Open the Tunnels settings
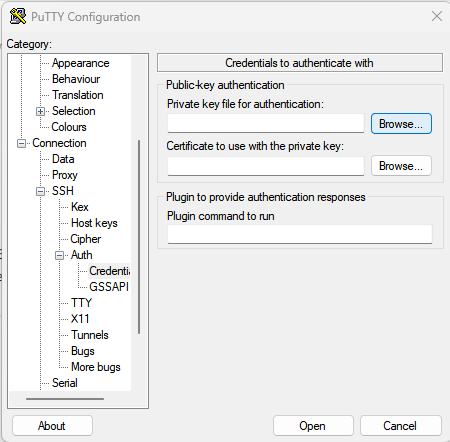Viewport: 450px width, 442px height. pos(90,335)
